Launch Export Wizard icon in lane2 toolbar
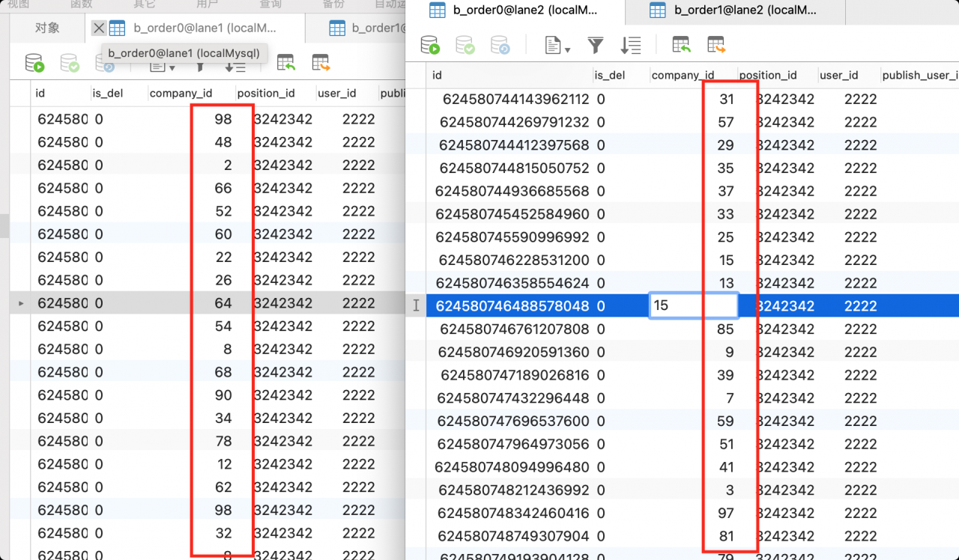 [x=716, y=46]
